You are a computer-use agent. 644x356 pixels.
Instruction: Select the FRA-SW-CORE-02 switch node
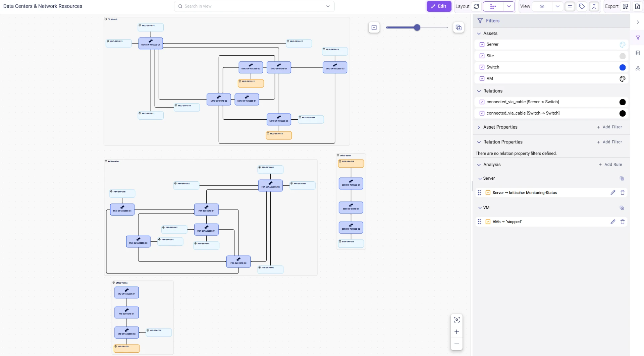pyautogui.click(x=238, y=261)
